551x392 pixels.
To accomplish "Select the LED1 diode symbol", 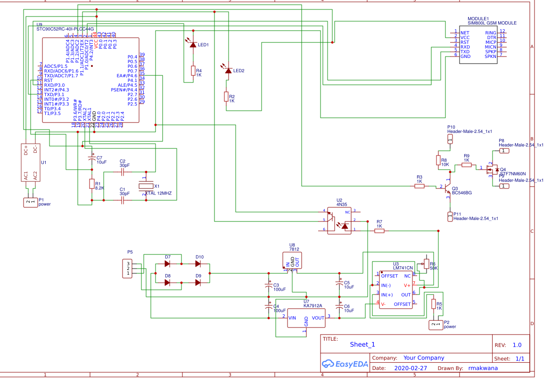I will point(193,44).
